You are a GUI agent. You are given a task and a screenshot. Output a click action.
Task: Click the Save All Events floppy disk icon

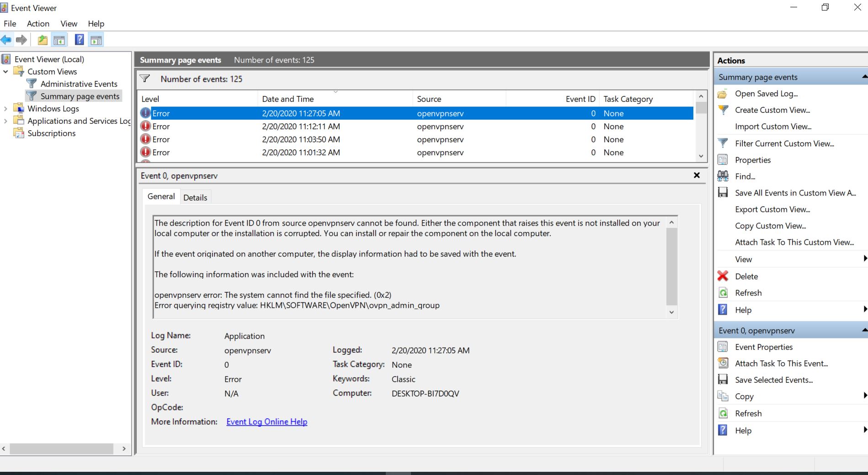coord(723,193)
